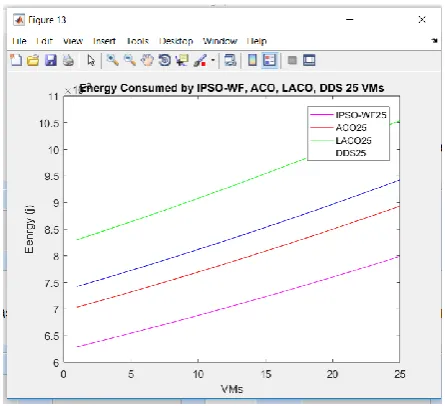Click the 'Figure 13' window title text
445x406 pixels.
[x=47, y=20]
